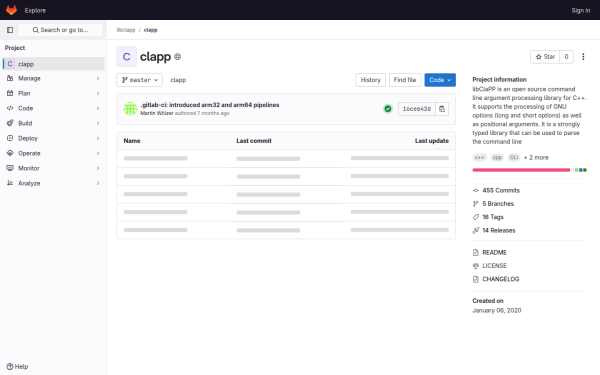Open the 14 Releases link
The height and width of the screenshot is (375, 600).
click(x=499, y=230)
